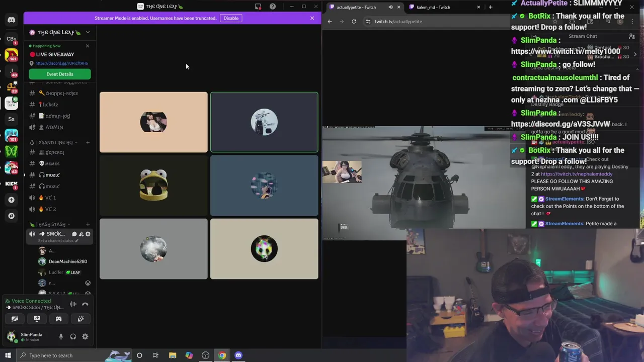Open Discord inbox icon in title bar
This screenshot has height=362, width=644.
(258, 7)
